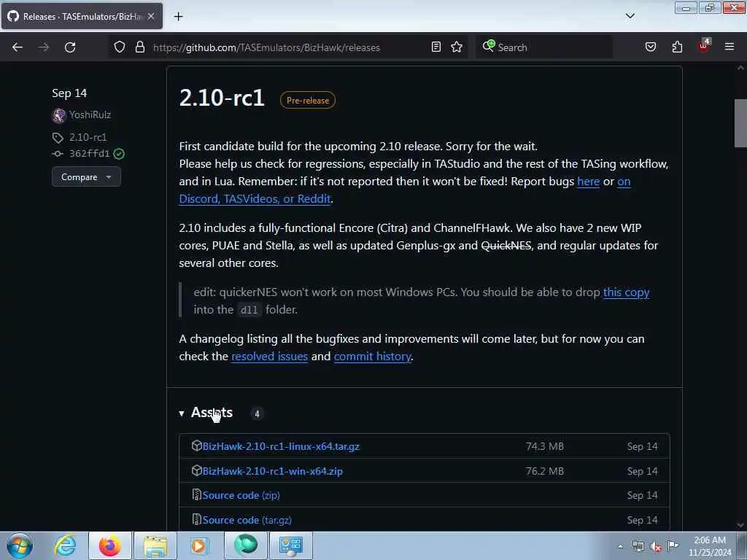Open the 2.10-rc1 release title
Screen dimensions: 747x560
coord(222,98)
